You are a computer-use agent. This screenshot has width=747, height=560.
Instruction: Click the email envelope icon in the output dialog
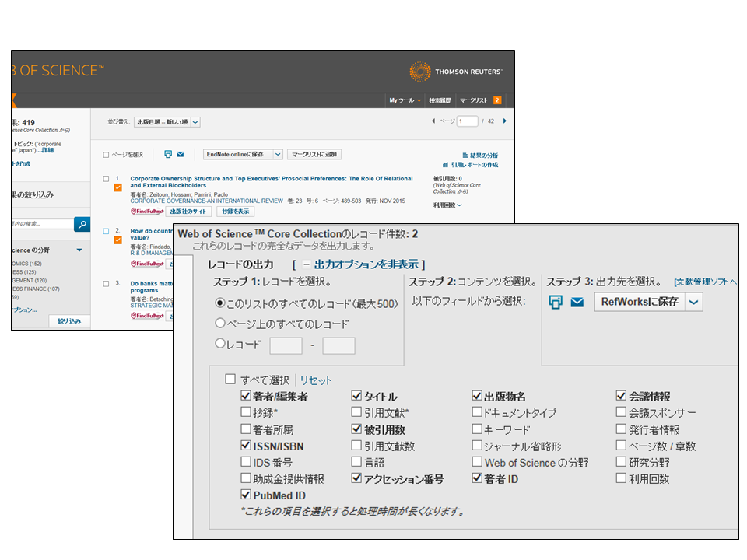tap(577, 303)
